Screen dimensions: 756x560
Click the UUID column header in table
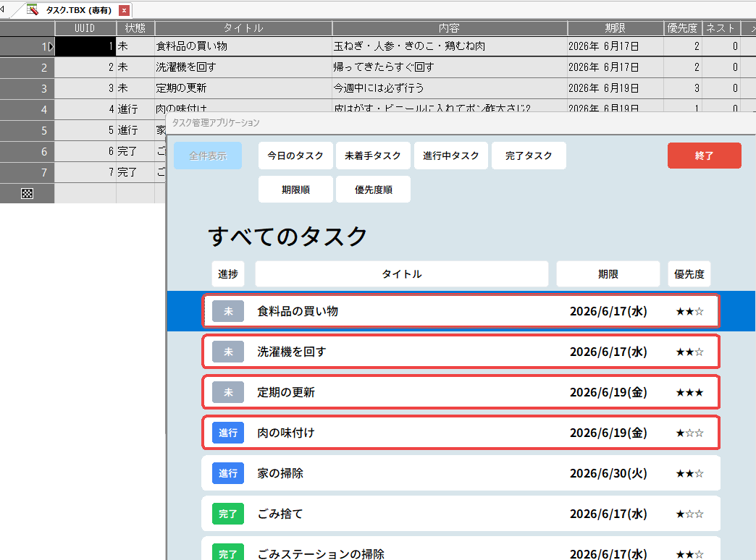[85, 28]
